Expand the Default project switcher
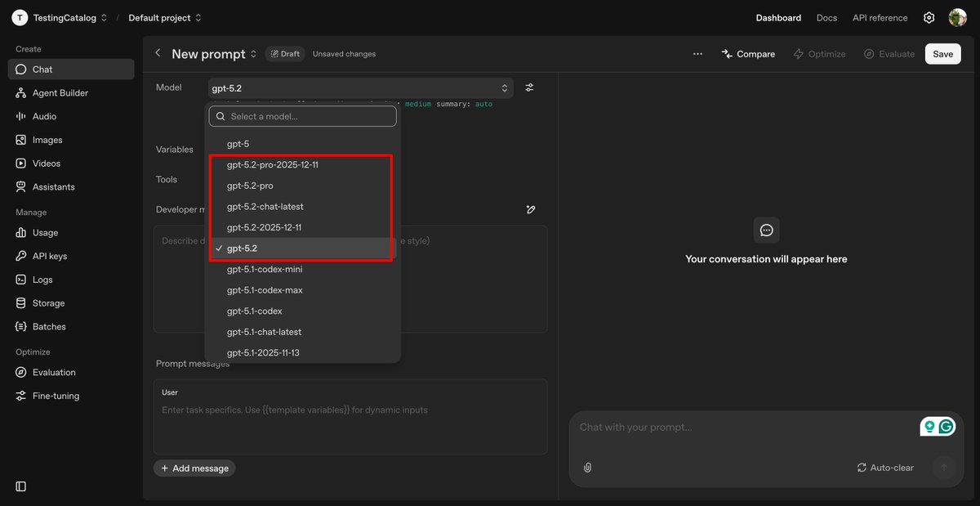980x506 pixels. 198,18
